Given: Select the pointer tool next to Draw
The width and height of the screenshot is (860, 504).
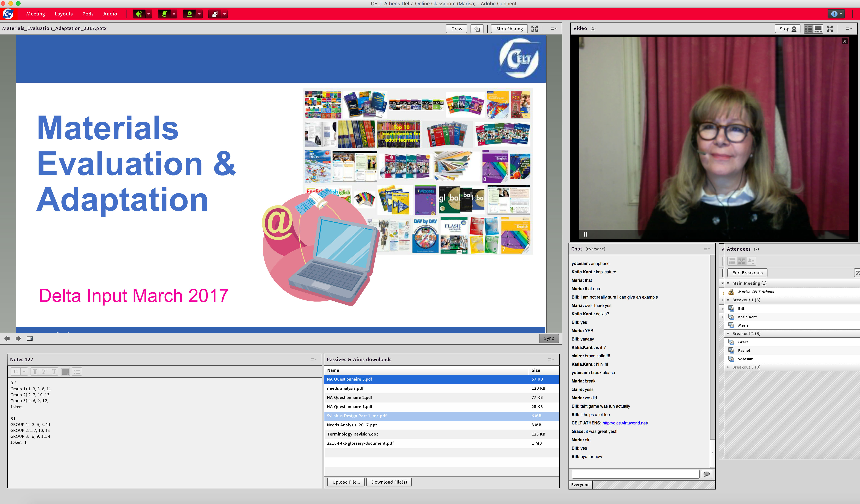Looking at the screenshot, I should (477, 29).
